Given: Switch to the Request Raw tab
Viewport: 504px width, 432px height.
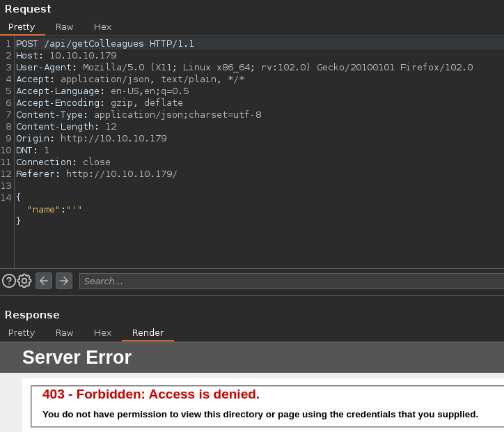Looking at the screenshot, I should click(x=65, y=26).
